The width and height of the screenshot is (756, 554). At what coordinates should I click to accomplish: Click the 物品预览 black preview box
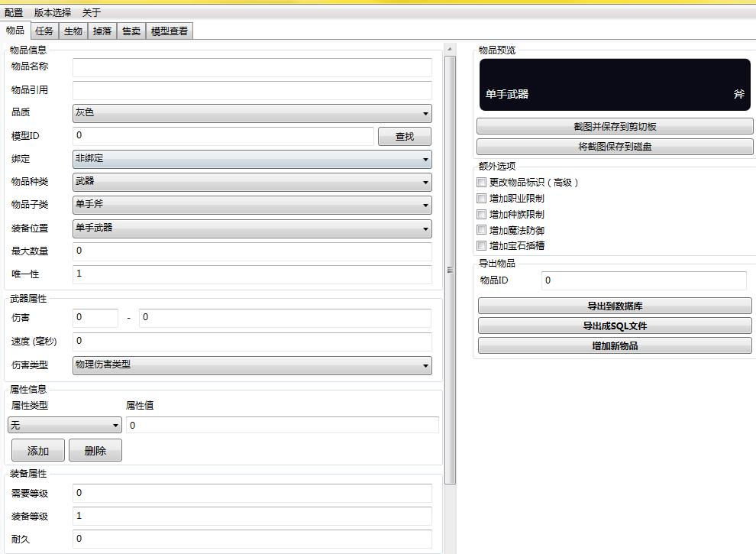coord(615,85)
